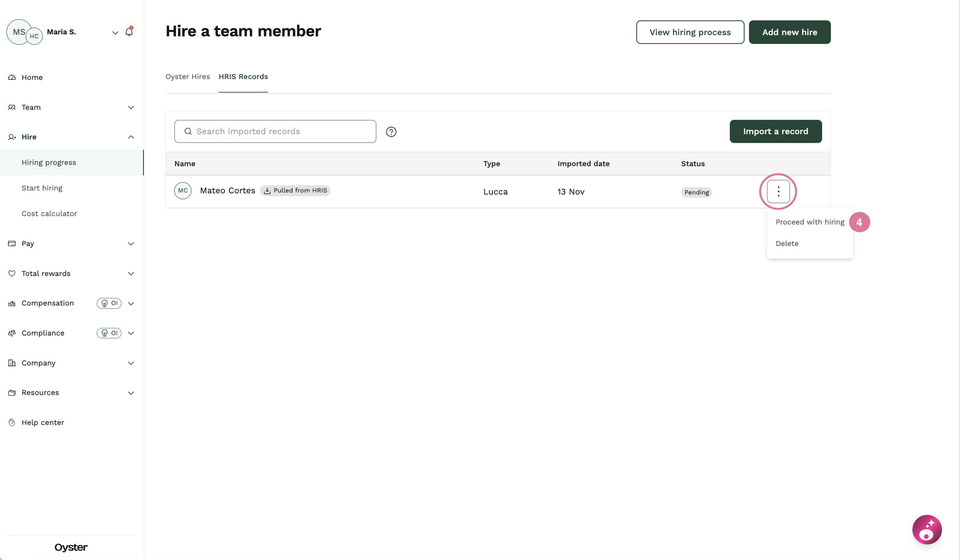Focus the Search imported records field
Screen dimensions: 960x560
[275, 131]
